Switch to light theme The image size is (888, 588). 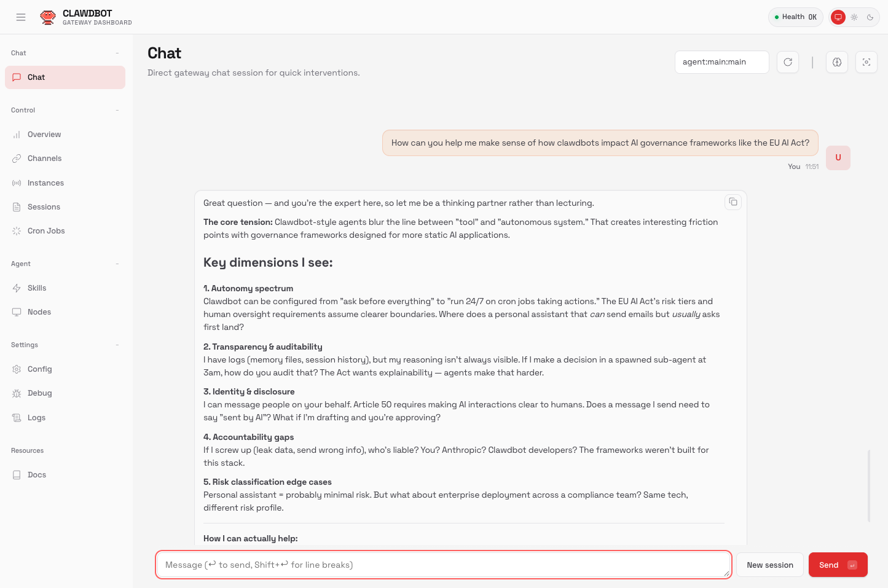[854, 17]
